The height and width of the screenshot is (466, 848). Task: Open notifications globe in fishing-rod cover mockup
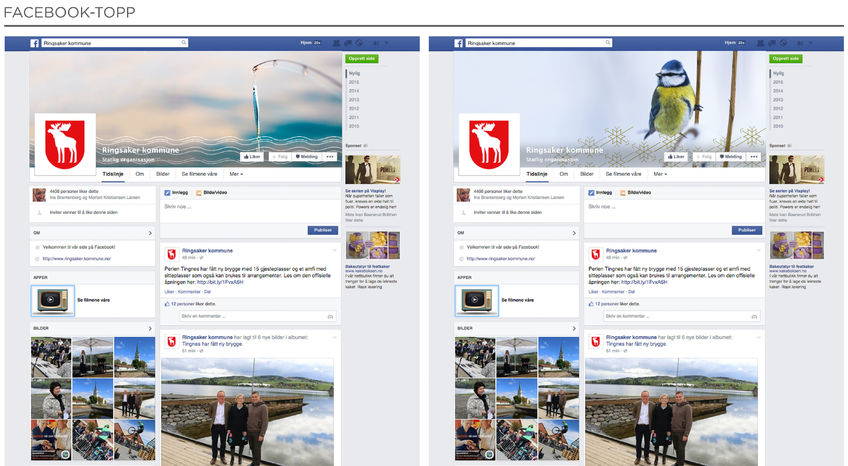click(360, 43)
